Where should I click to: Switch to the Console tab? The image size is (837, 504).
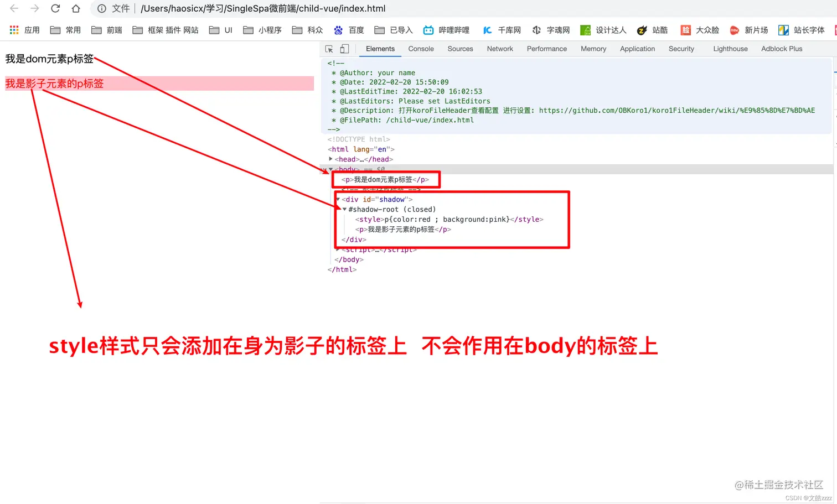coord(421,49)
